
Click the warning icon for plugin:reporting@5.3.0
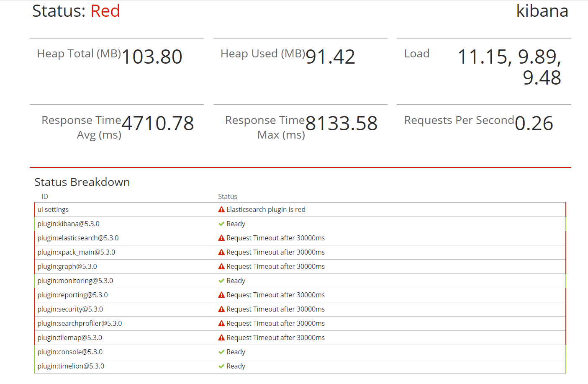[x=221, y=295]
